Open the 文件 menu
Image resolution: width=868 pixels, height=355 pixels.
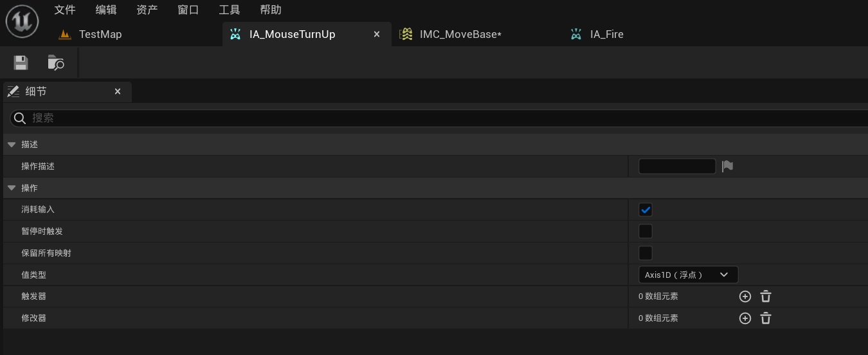coord(65,10)
